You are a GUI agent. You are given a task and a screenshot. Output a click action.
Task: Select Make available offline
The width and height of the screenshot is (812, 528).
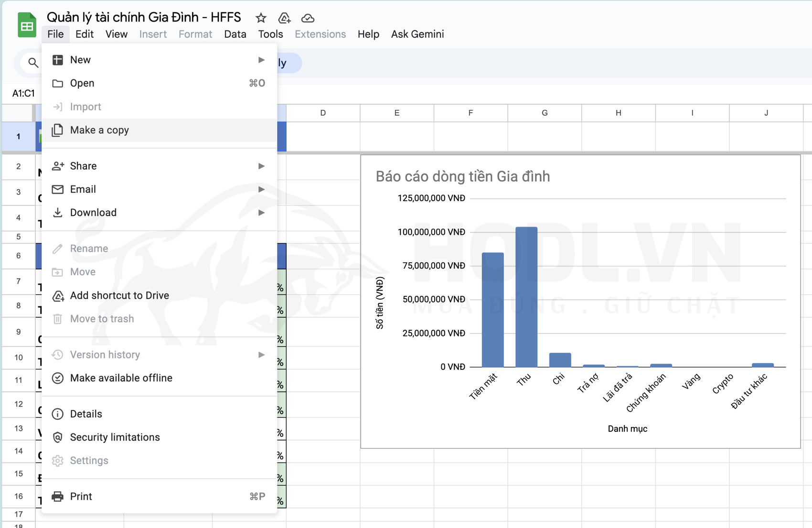tap(121, 378)
